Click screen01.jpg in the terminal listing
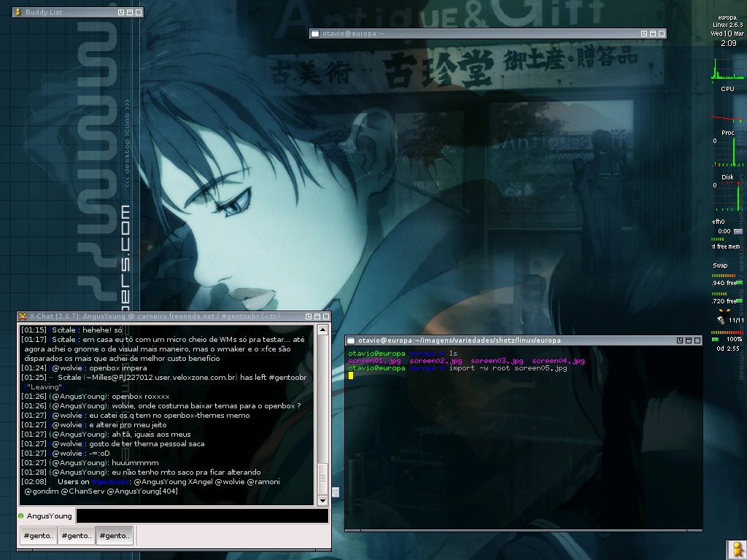This screenshot has height=560, width=747. [374, 361]
